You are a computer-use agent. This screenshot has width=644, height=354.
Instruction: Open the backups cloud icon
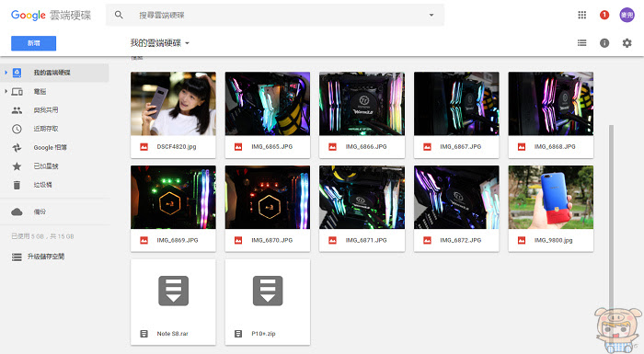(x=17, y=211)
